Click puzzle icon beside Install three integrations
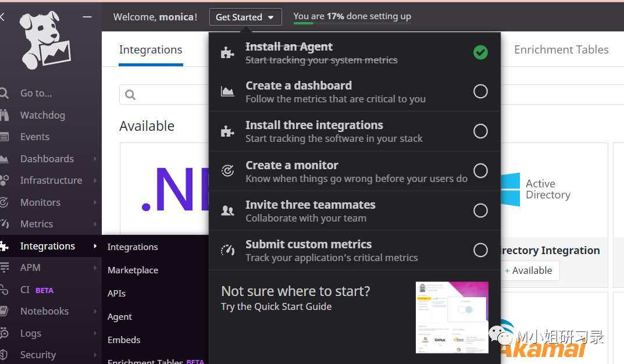 pos(227,131)
